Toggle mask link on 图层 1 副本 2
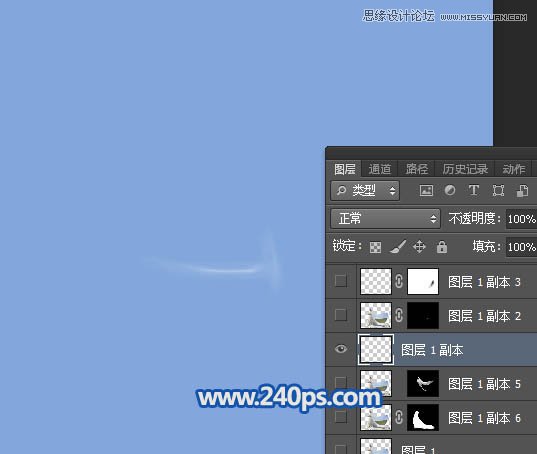Image resolution: width=537 pixels, height=454 pixels. (x=399, y=315)
